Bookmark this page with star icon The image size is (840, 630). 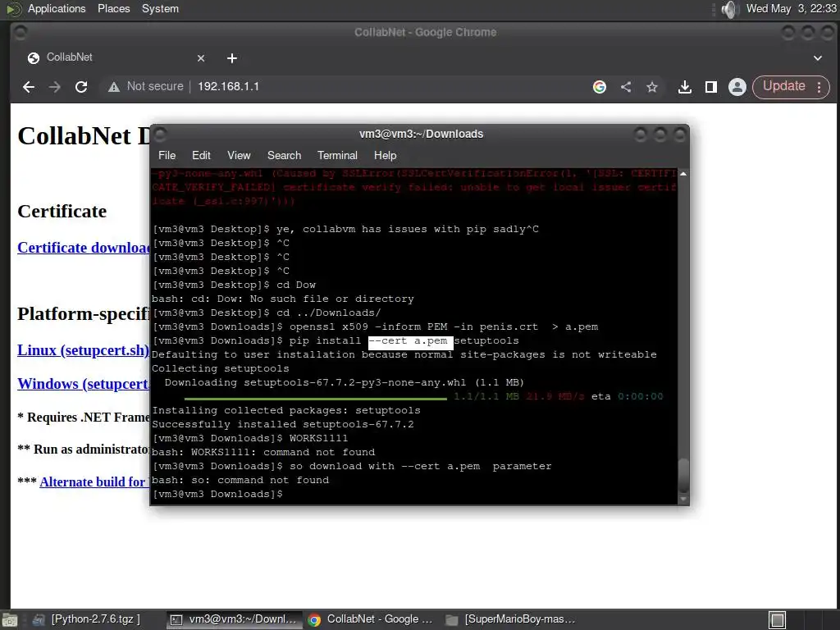(x=652, y=87)
